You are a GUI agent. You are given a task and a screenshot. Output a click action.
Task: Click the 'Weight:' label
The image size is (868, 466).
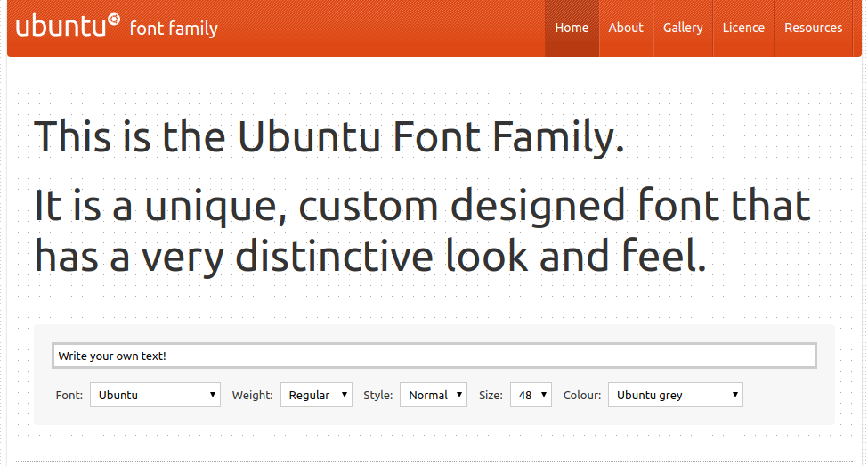[x=253, y=395]
